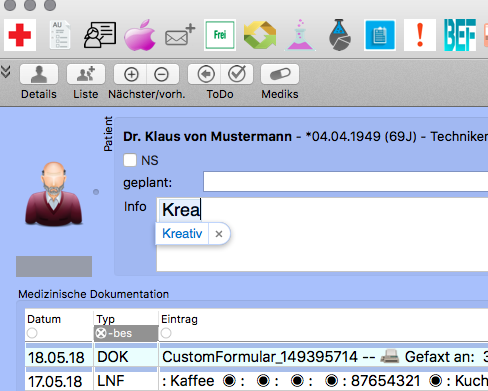Go to previous patient with minus button
This screenshot has height=391, width=488.
pos(162,74)
